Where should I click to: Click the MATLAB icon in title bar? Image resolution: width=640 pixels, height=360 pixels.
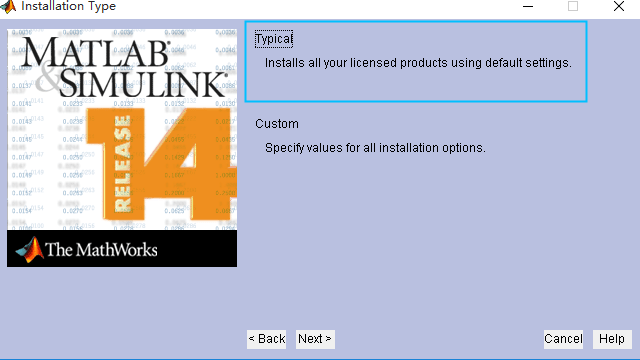pos(8,6)
